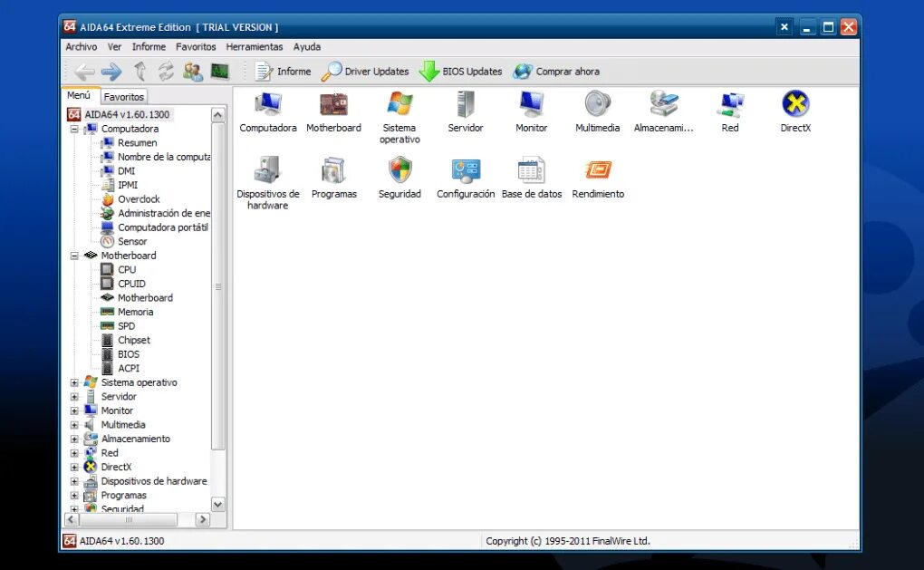
Task: Open the Rendimiento benchmark icon
Action: tap(598, 171)
